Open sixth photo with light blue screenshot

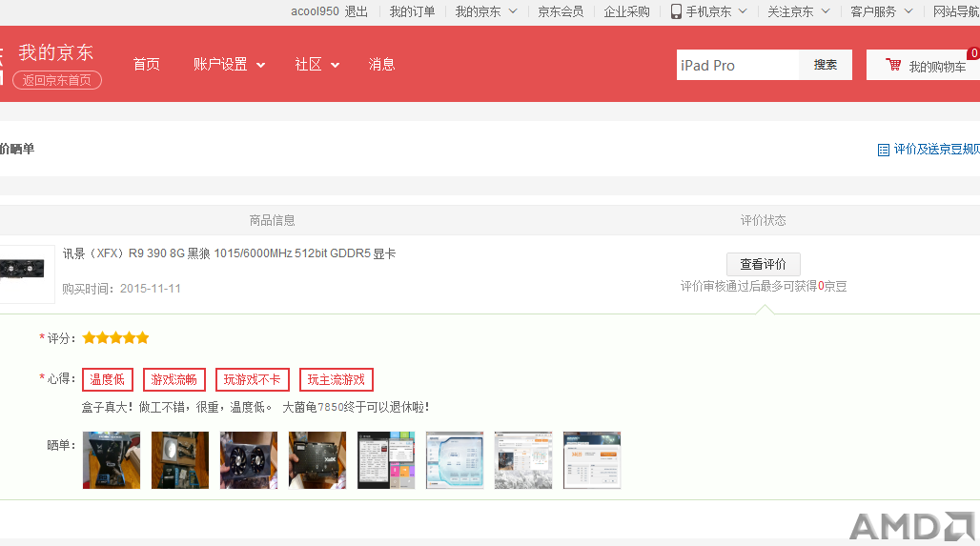click(x=455, y=460)
